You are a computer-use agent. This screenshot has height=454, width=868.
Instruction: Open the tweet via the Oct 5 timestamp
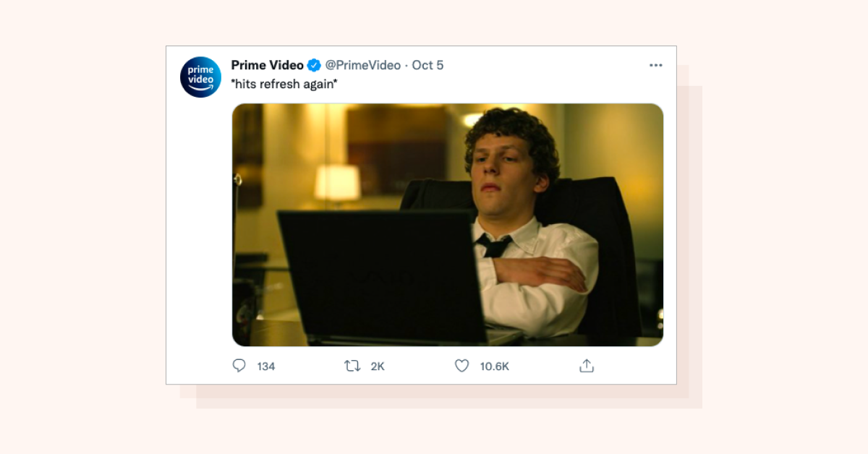[428, 65]
